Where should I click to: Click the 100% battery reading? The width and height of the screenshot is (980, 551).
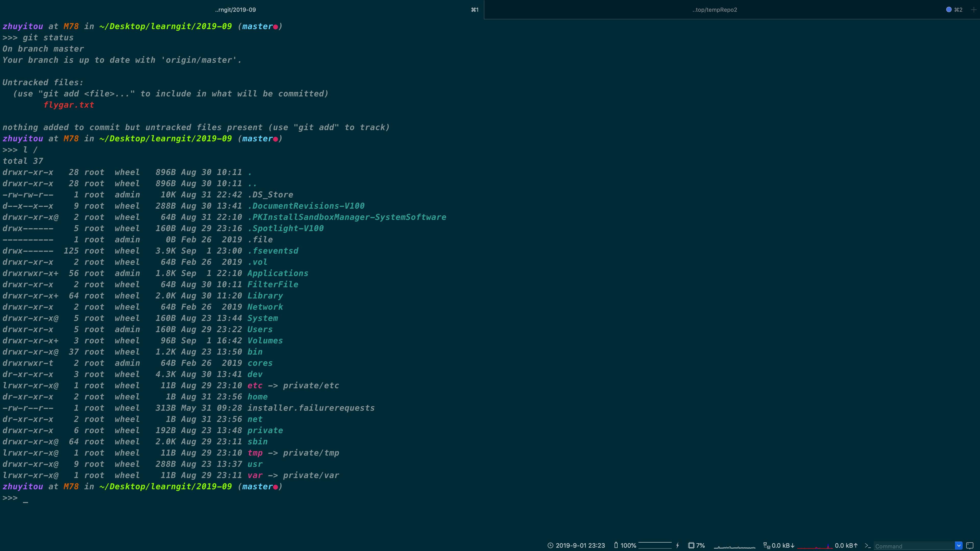tap(628, 545)
